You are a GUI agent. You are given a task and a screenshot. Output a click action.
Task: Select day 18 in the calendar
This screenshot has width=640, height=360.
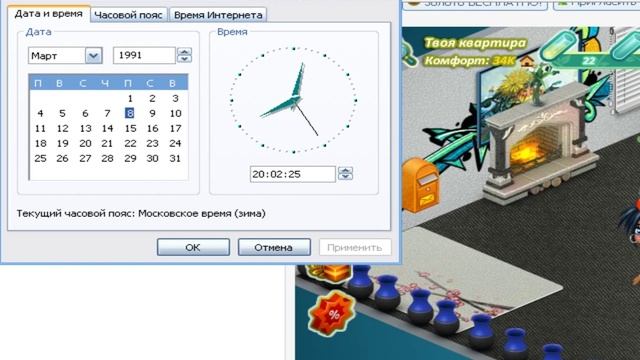pos(40,144)
